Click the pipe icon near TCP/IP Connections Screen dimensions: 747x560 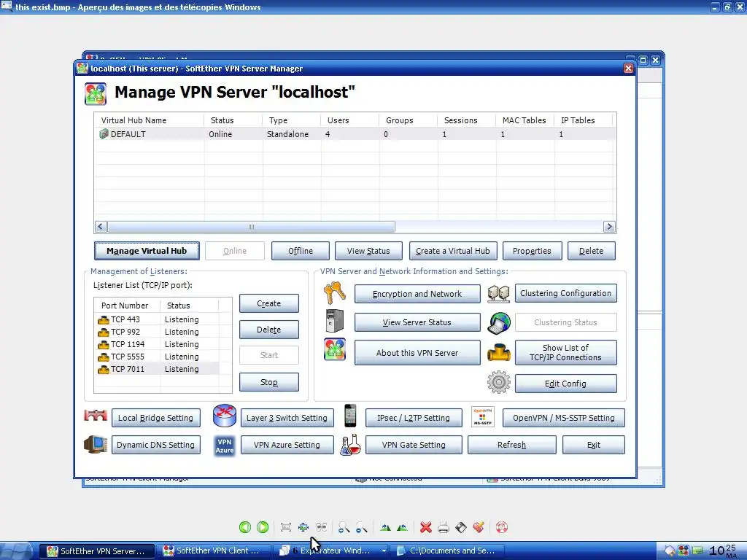pyautogui.click(x=499, y=353)
